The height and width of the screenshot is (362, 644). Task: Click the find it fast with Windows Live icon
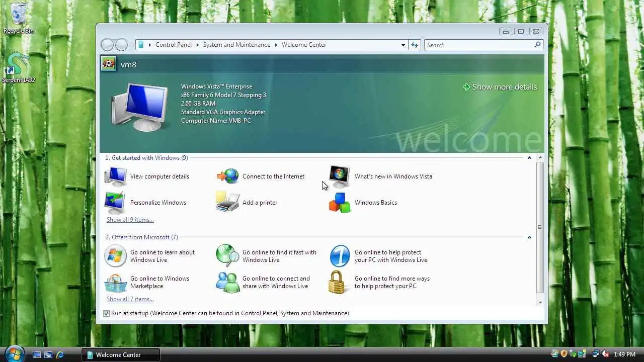tap(227, 256)
